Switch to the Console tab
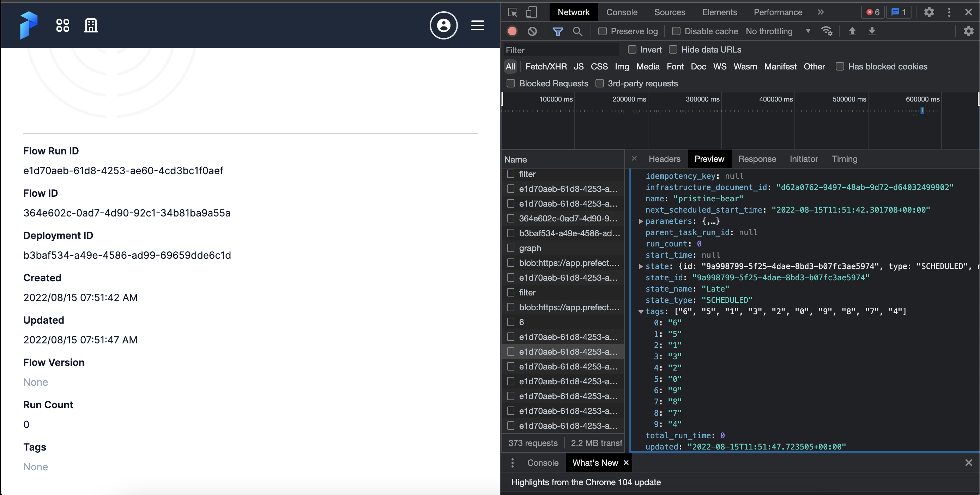 (622, 12)
